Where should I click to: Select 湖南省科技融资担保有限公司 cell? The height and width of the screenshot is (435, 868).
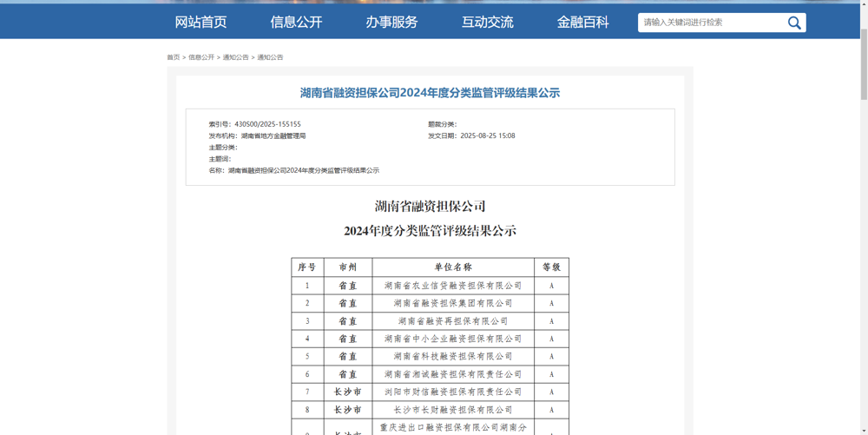click(x=453, y=356)
